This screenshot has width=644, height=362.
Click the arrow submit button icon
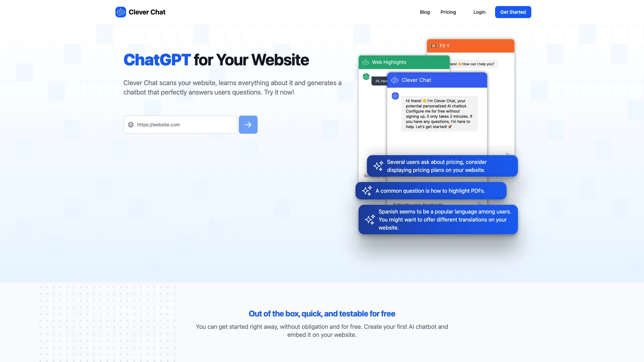click(x=248, y=124)
